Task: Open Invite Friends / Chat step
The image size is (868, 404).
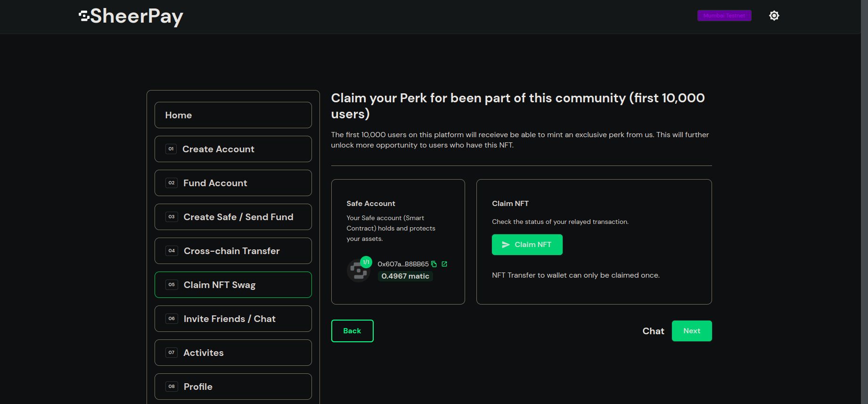Action: coord(233,319)
